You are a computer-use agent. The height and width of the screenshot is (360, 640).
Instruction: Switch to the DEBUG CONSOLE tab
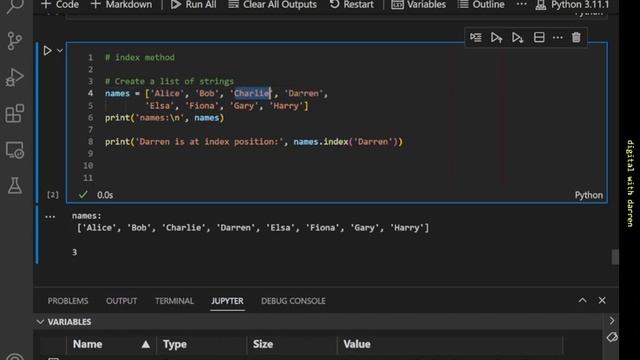pos(293,301)
